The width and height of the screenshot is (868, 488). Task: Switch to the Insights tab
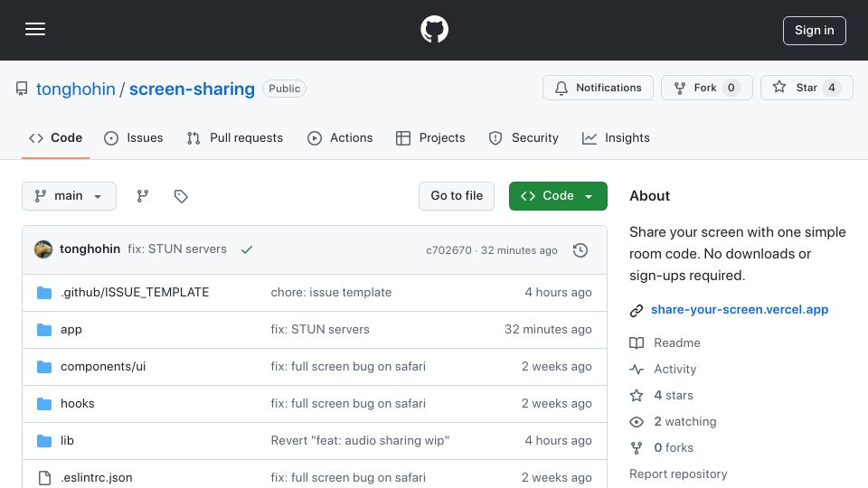pos(616,137)
